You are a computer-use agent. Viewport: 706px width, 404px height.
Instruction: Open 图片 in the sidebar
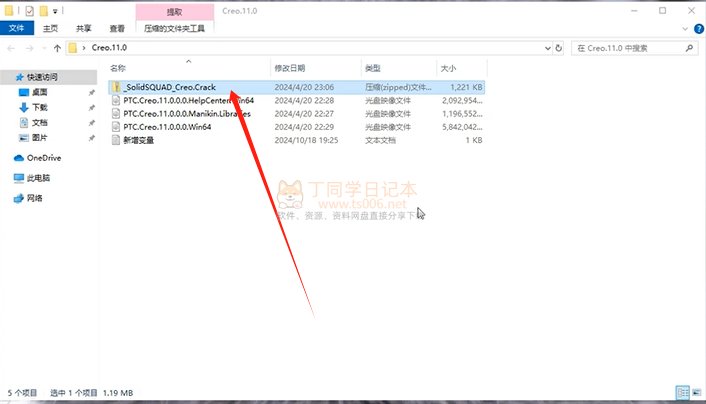point(40,137)
